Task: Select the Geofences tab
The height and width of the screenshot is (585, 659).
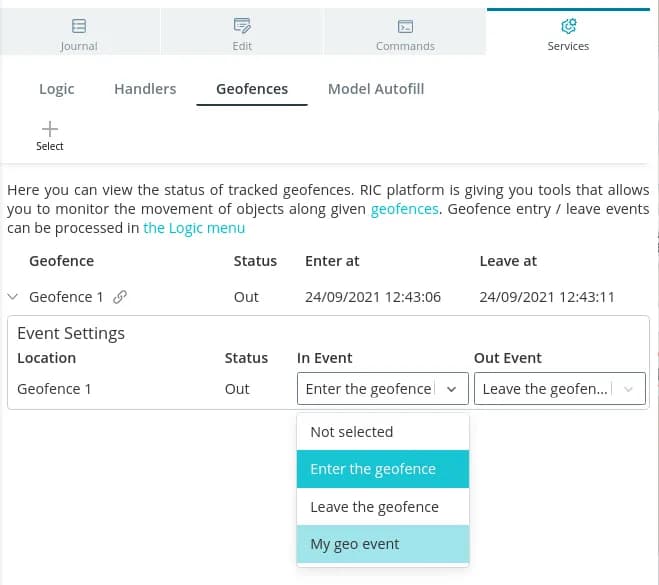Action: pos(252,89)
